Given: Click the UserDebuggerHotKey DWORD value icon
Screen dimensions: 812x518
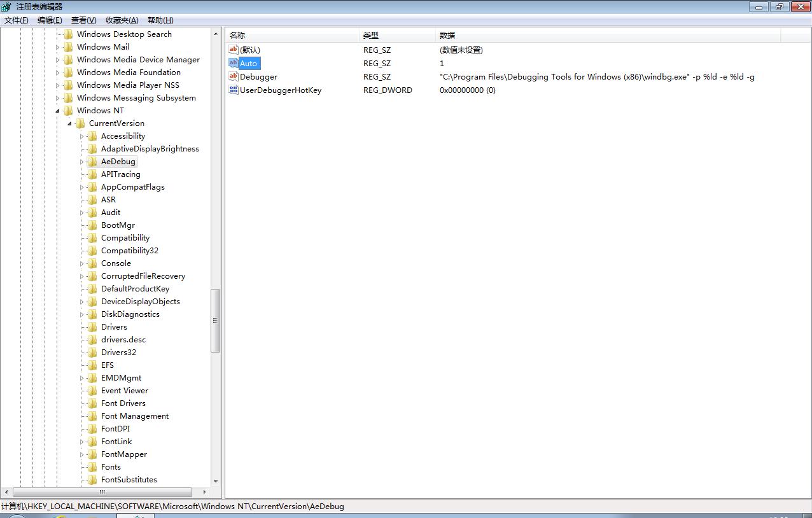Looking at the screenshot, I should tap(233, 90).
